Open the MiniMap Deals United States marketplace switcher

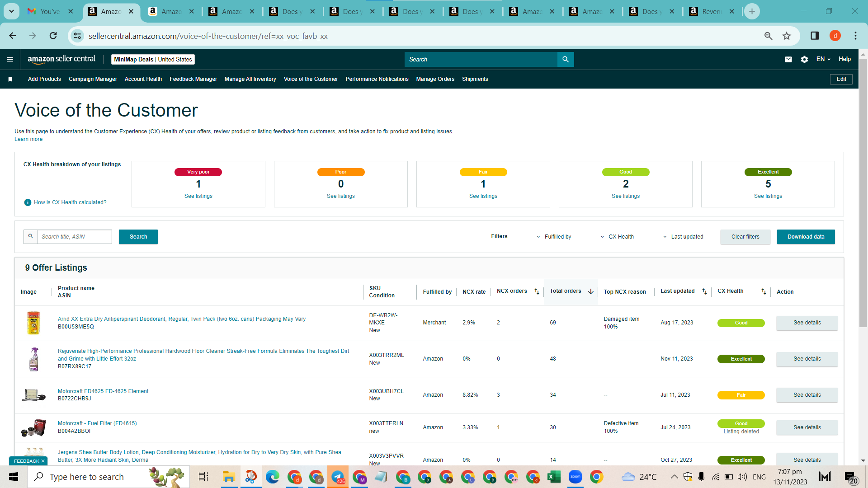[153, 59]
